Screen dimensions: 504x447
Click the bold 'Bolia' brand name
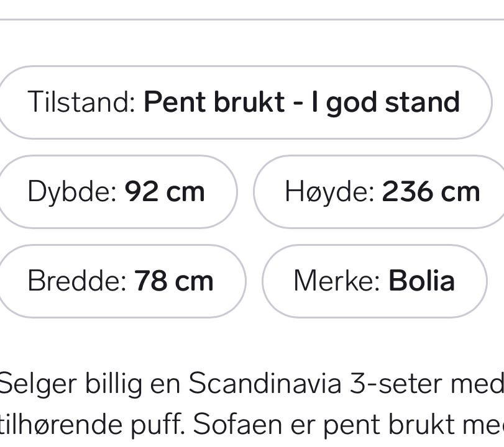click(x=421, y=281)
